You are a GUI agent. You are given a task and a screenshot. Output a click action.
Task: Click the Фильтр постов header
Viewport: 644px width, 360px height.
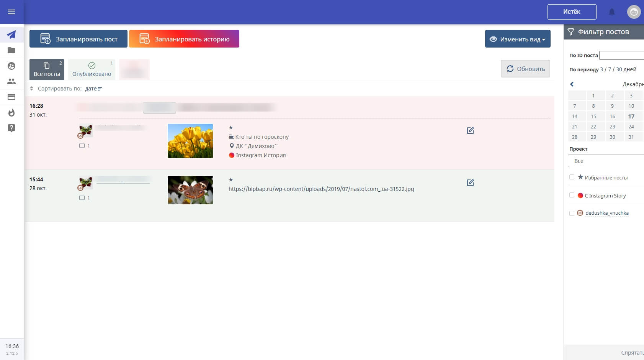pos(603,32)
